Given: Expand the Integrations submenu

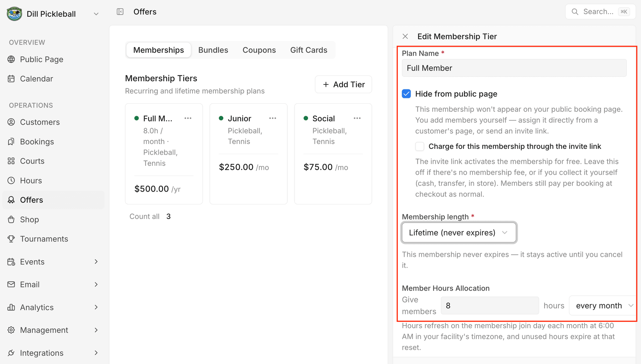Looking at the screenshot, I should 96,353.
